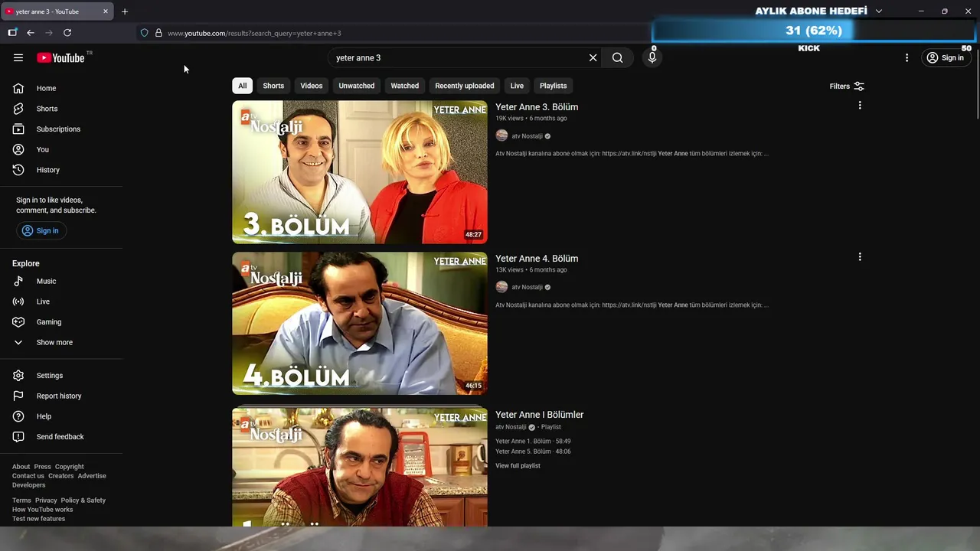Open Send feedback in sidebar
The image size is (980, 551).
61,436
